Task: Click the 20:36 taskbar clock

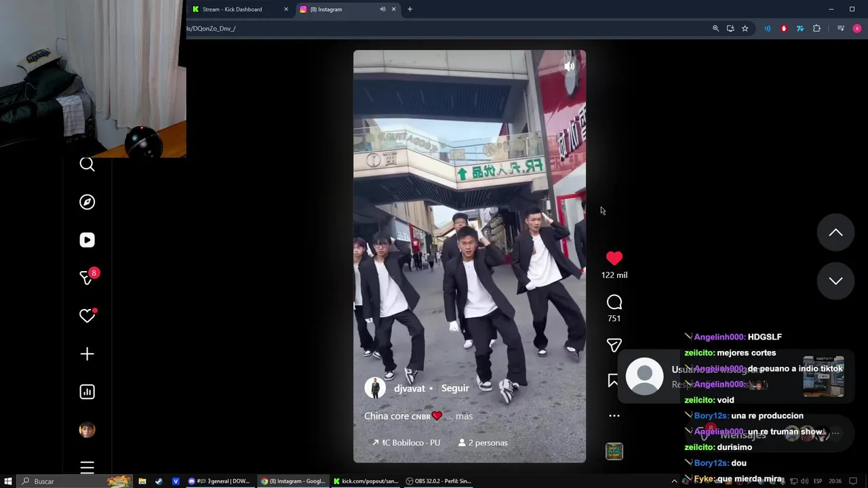Action: point(835,481)
